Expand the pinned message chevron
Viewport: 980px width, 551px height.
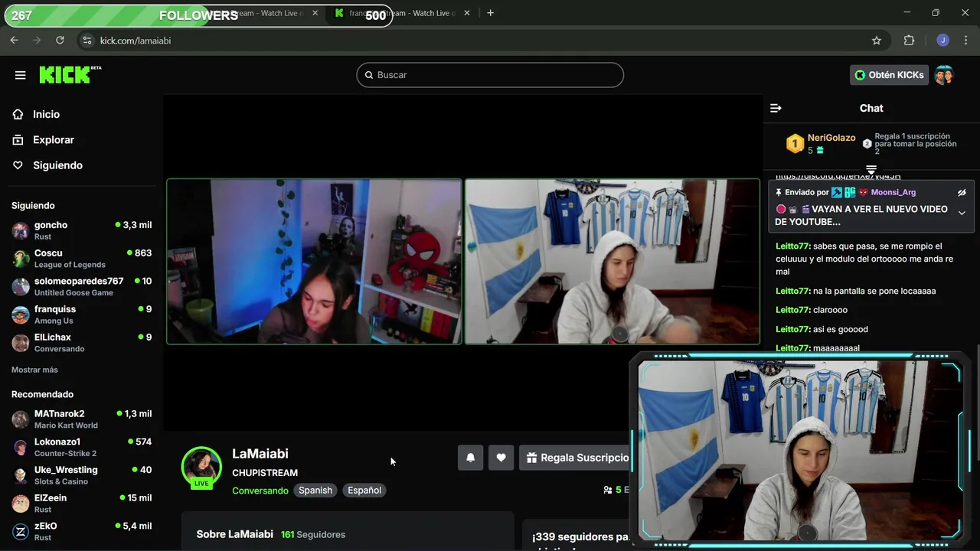click(x=962, y=214)
